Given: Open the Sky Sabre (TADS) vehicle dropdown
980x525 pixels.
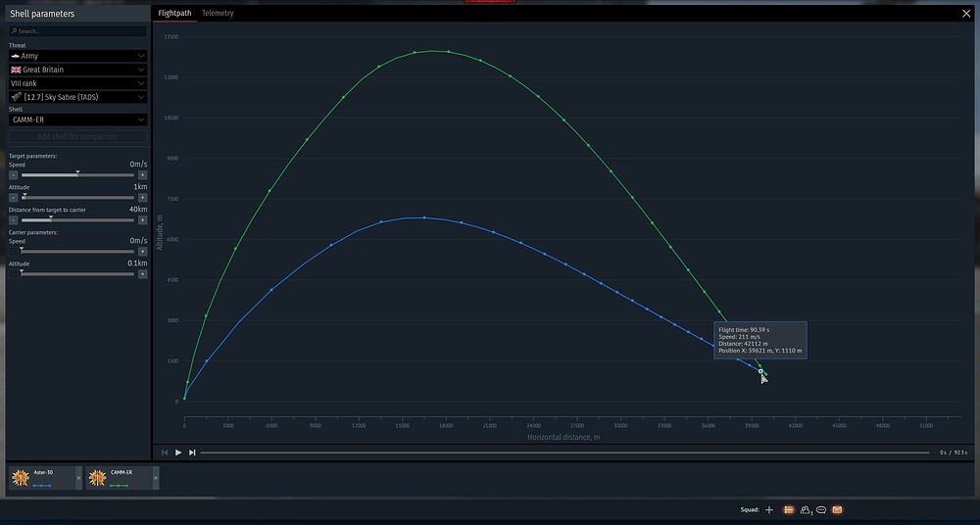Looking at the screenshot, I should [x=78, y=97].
